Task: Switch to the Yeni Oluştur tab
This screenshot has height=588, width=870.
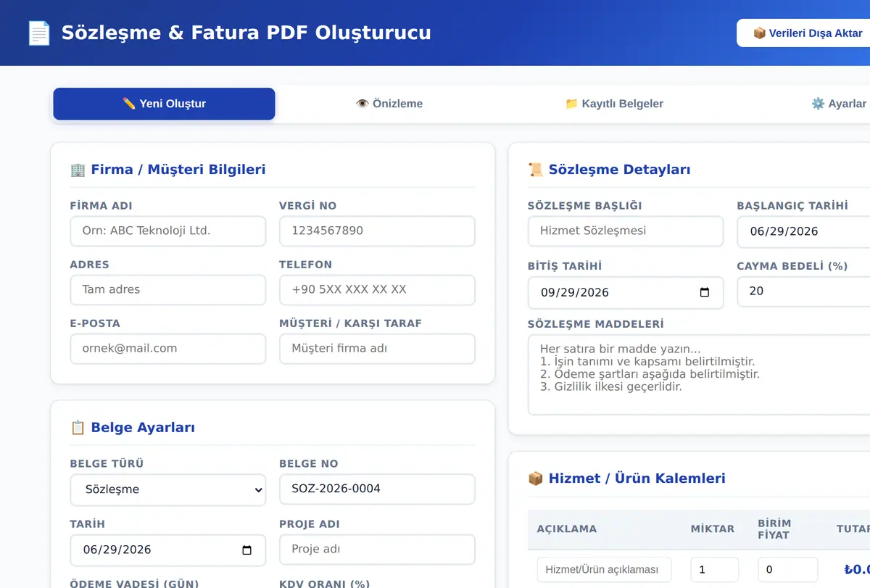Action: 164,104
